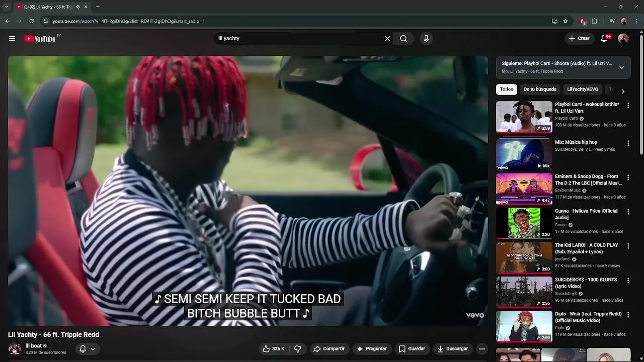This screenshot has width=644, height=362.
Task: Mute the tab using its audio icon
Action: tap(77, 7)
